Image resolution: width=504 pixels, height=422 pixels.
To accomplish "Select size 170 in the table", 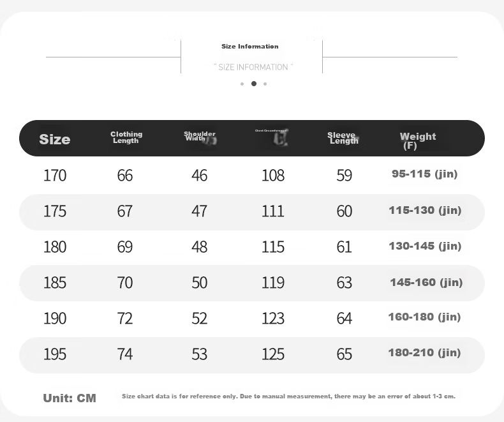I will point(55,176).
